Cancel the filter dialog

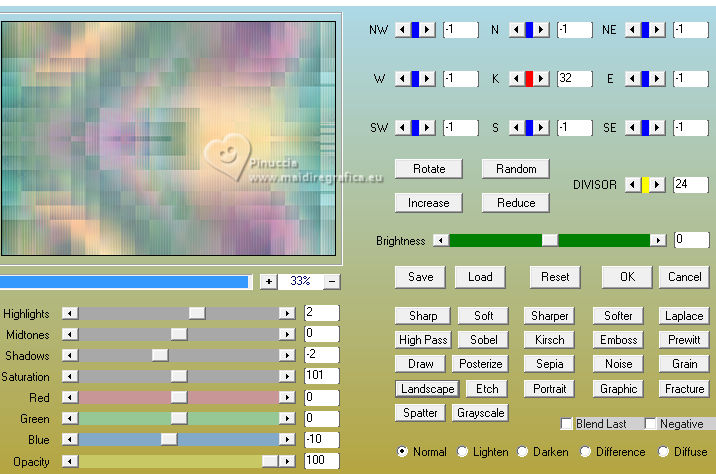[x=684, y=277]
